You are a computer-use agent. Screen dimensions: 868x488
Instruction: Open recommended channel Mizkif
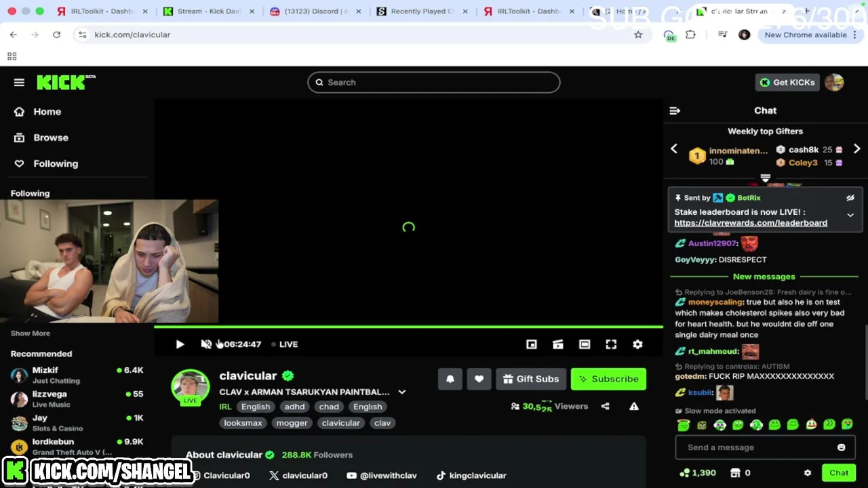click(77, 375)
